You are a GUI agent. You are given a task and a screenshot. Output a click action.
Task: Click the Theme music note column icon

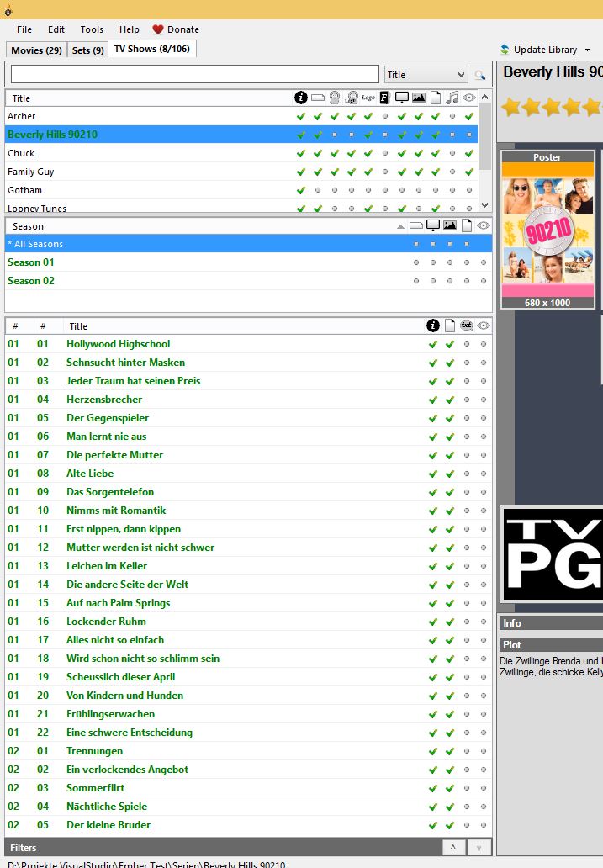tap(452, 98)
